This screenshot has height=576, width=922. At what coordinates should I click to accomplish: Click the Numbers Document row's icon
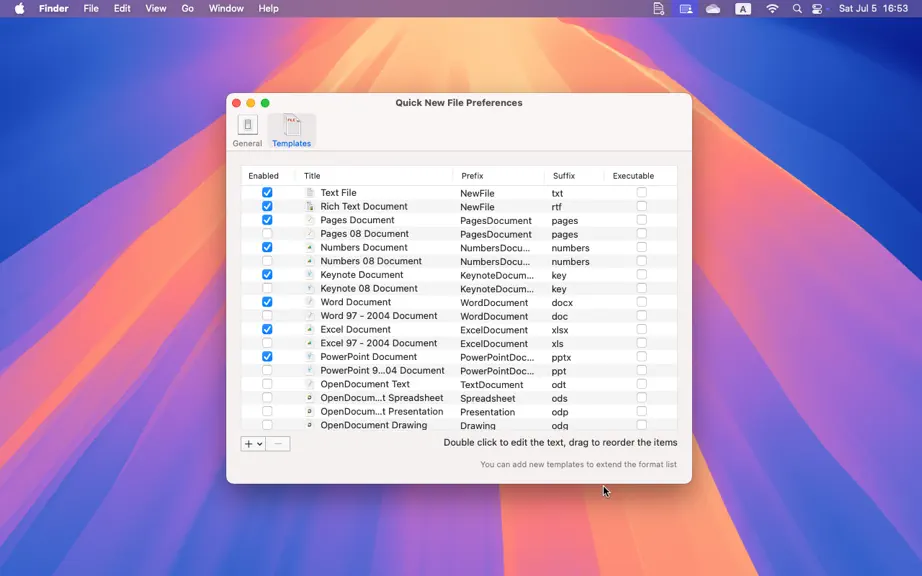(310, 247)
